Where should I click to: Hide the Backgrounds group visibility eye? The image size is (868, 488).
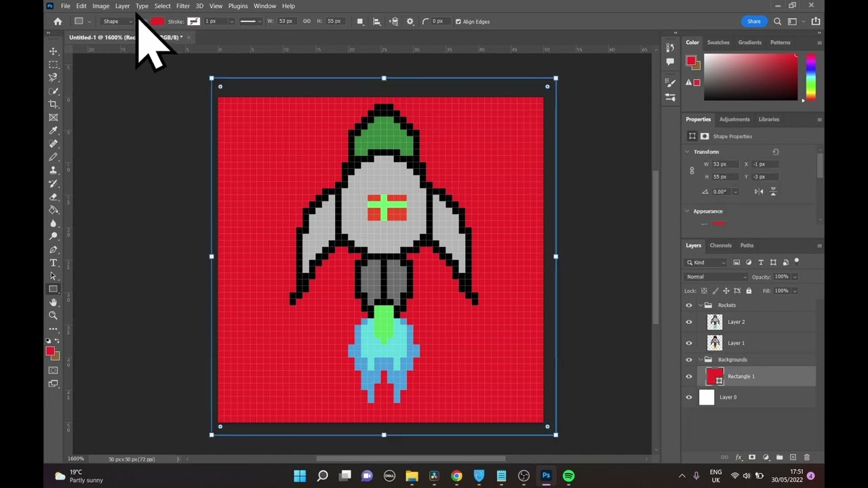(689, 360)
